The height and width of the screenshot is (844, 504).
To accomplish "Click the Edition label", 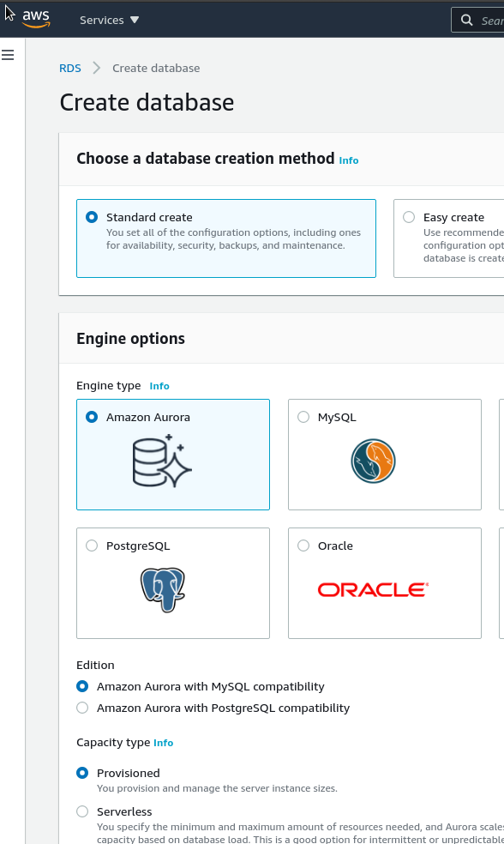I will coord(95,665).
